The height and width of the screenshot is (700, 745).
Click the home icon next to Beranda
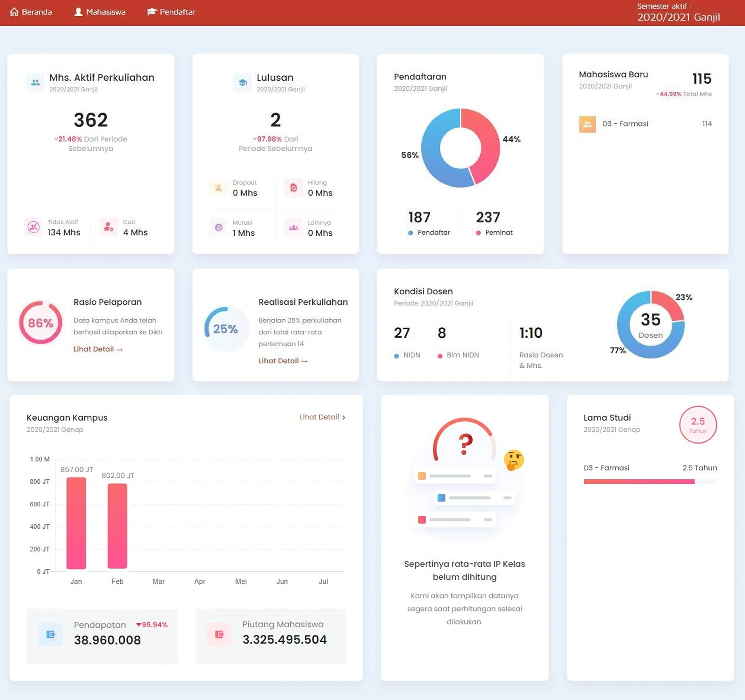[x=14, y=12]
